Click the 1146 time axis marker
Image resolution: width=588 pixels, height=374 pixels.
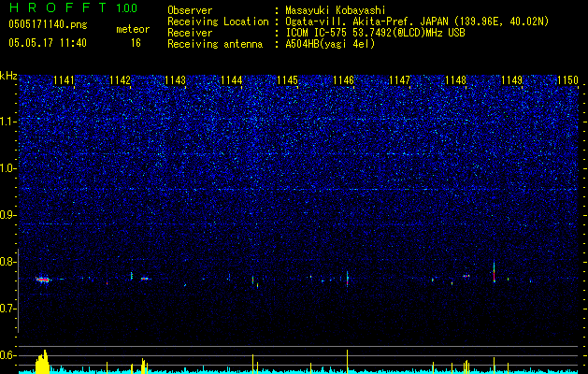(343, 80)
